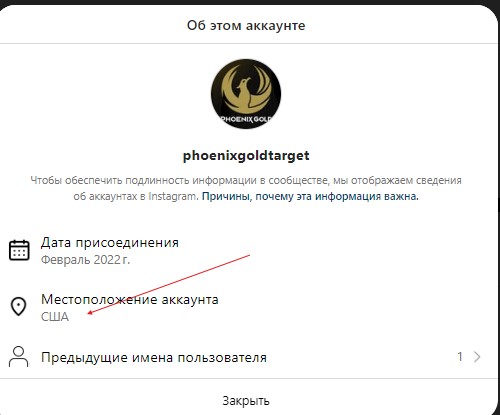The image size is (500, 415).
Task: Open the Предыдущие имена пользователя row
Action: [x=246, y=357]
